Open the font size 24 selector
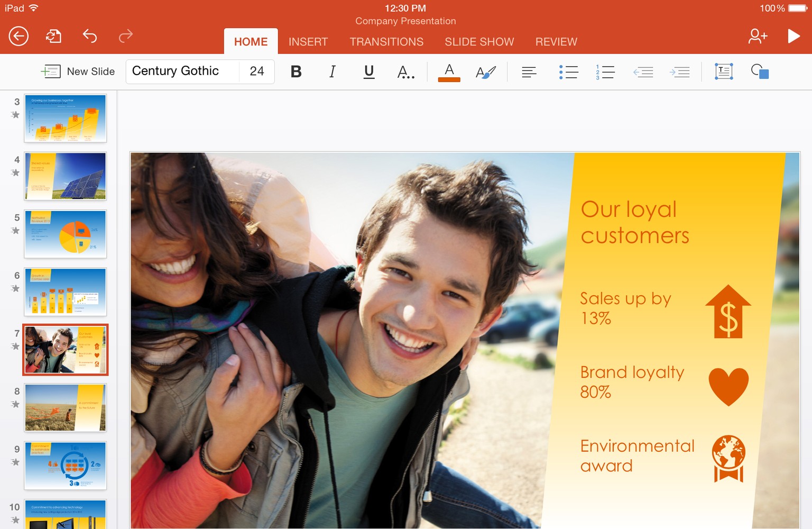Viewport: 812px width, 529px height. tap(257, 71)
